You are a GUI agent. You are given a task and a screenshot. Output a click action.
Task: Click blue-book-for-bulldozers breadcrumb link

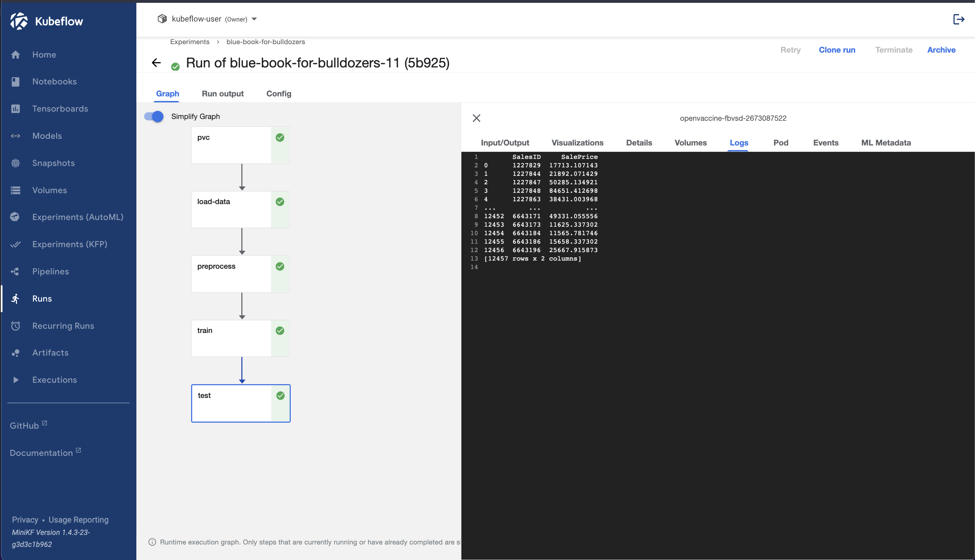[266, 42]
